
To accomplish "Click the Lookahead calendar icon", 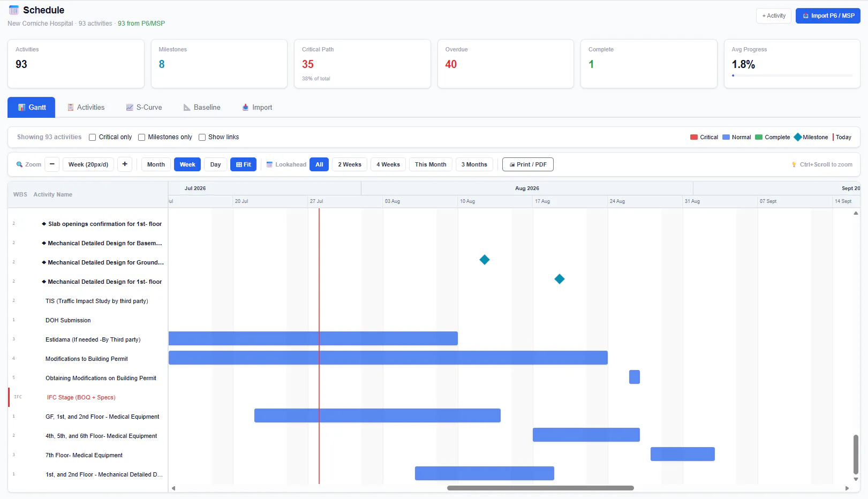I will pos(270,165).
